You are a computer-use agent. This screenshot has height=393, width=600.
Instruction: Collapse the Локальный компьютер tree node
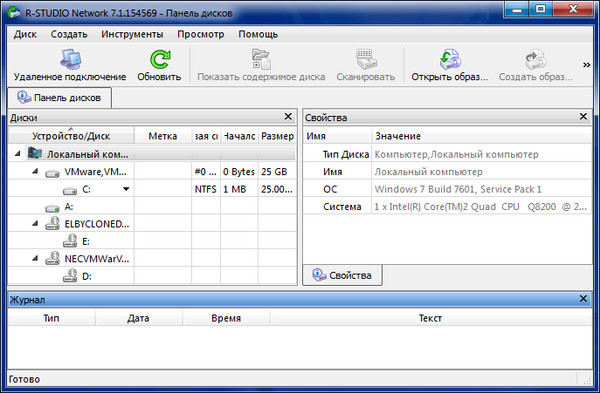tap(18, 154)
